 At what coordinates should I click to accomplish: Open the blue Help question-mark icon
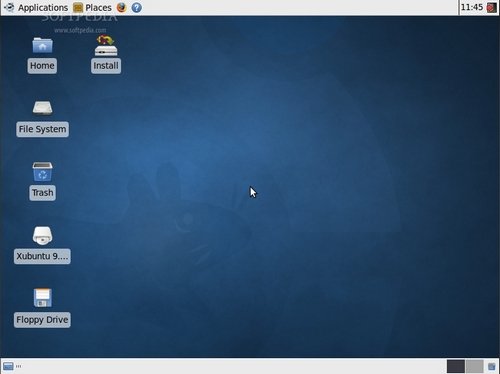[136, 7]
